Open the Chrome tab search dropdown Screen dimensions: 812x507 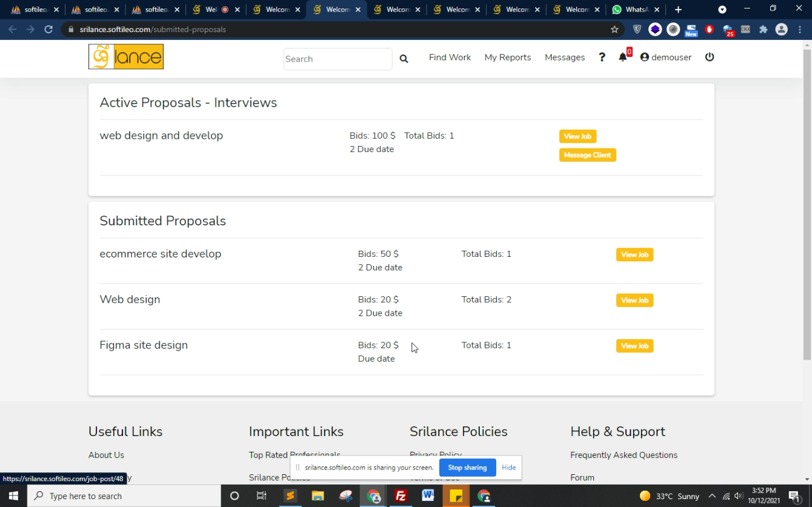tap(722, 10)
